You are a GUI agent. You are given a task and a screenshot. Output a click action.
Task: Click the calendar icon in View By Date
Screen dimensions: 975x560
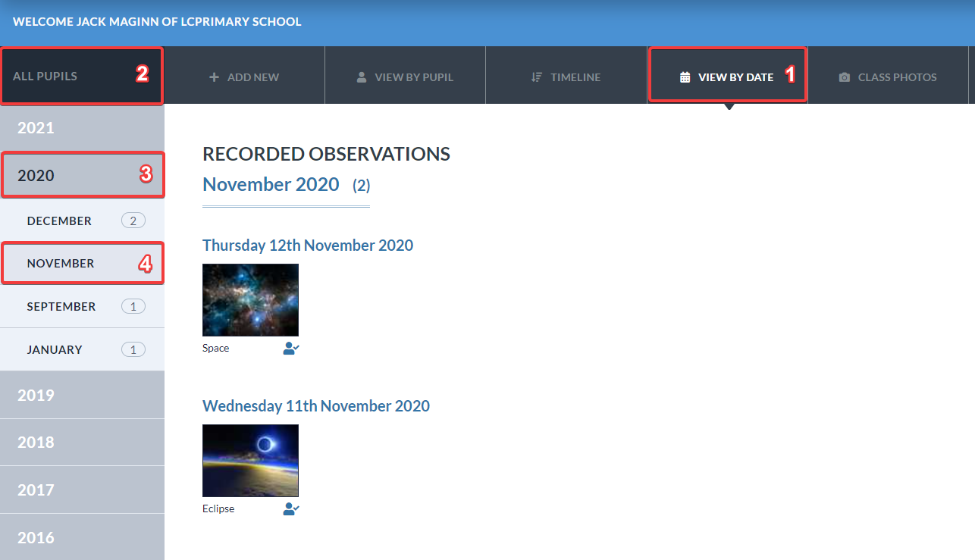click(x=685, y=77)
